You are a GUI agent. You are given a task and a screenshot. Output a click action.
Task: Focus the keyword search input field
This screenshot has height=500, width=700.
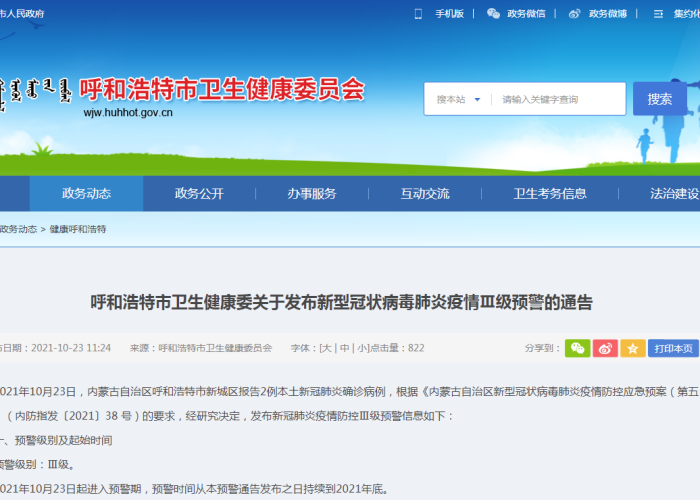559,100
